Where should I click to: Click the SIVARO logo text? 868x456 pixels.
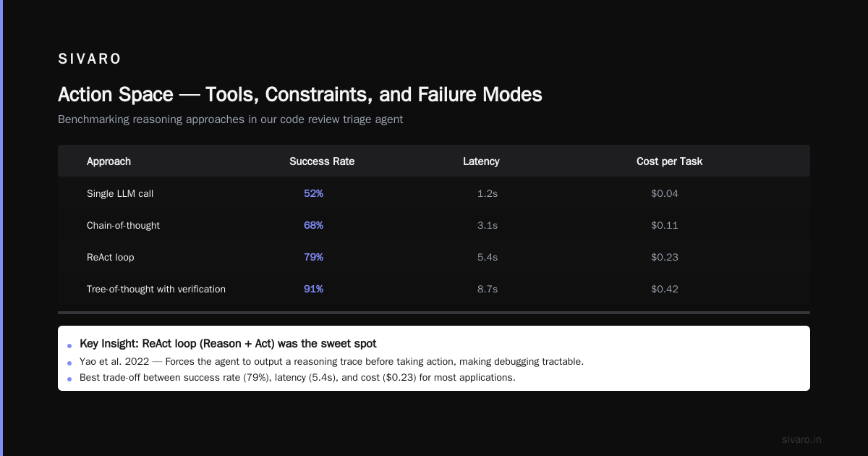point(90,59)
